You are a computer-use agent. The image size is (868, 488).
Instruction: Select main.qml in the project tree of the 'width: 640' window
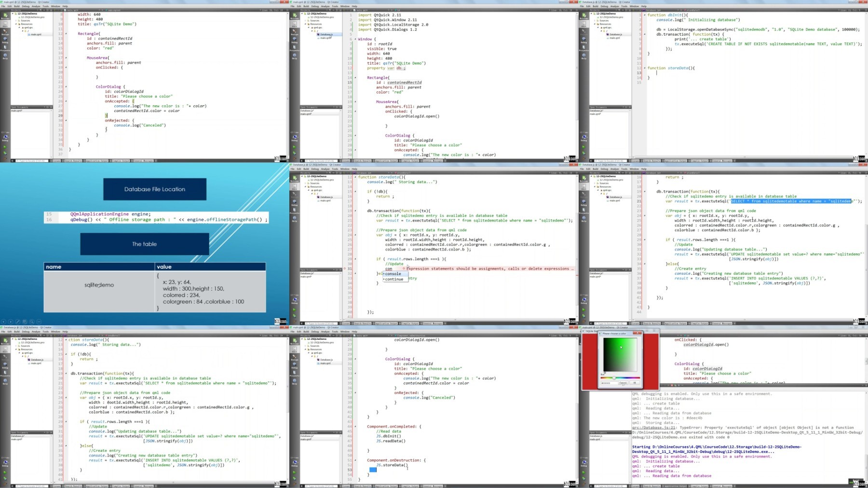point(36,34)
